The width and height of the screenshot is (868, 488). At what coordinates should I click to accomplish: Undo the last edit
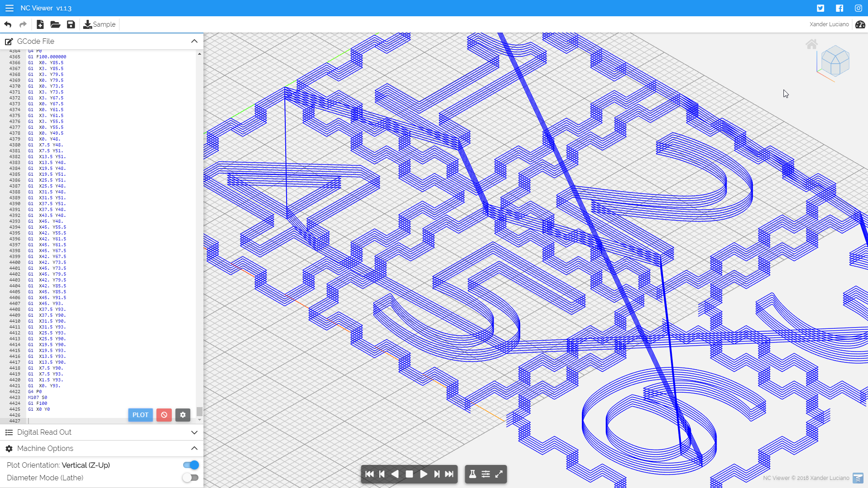click(8, 24)
